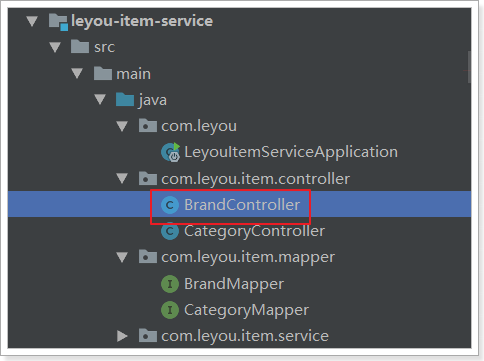This screenshot has height=361, width=484.
Task: Click the BrandMapper interface icon
Action: 170,284
